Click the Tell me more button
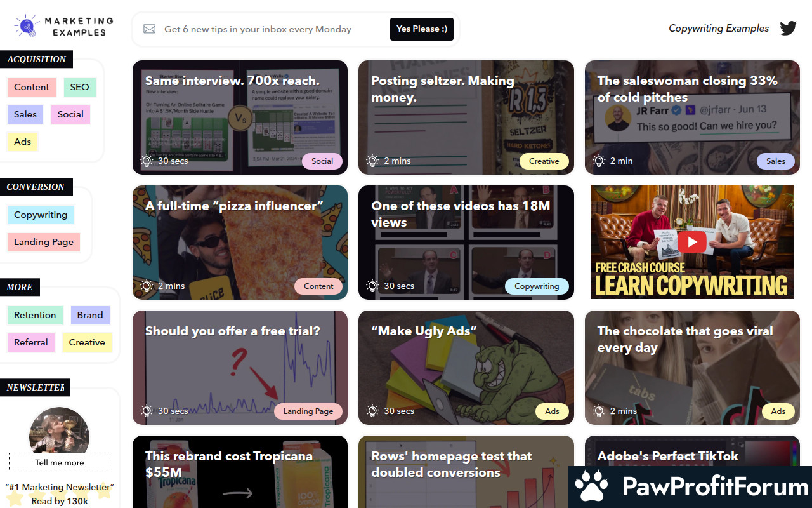Screen dimensions: 812x508 tap(60, 462)
